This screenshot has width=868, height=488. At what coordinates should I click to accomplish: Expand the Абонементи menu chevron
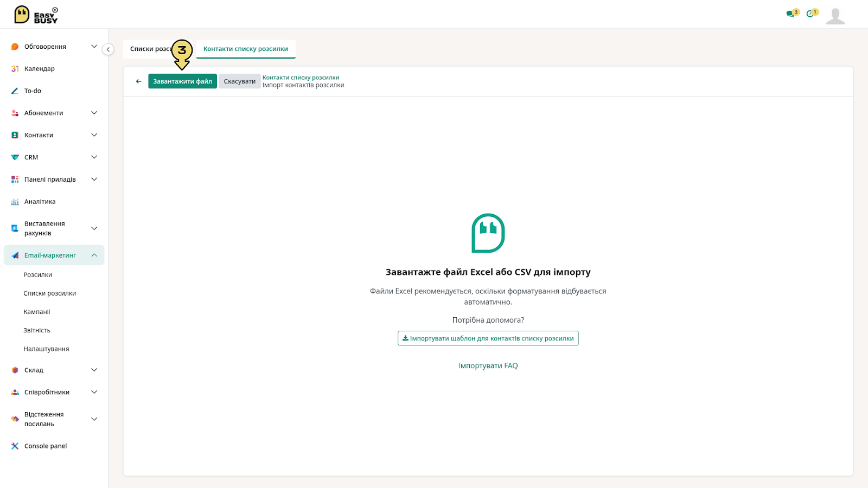pyautogui.click(x=94, y=113)
